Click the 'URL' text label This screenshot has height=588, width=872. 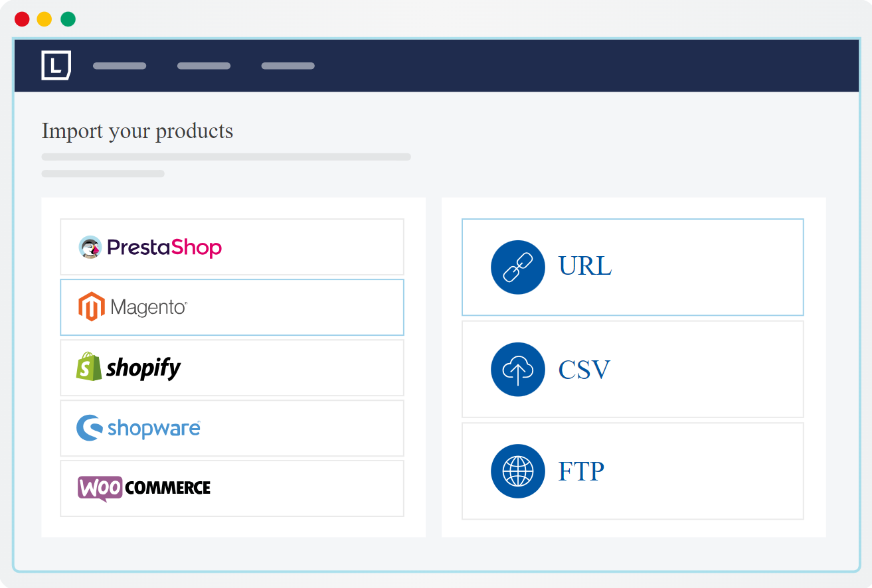point(585,266)
